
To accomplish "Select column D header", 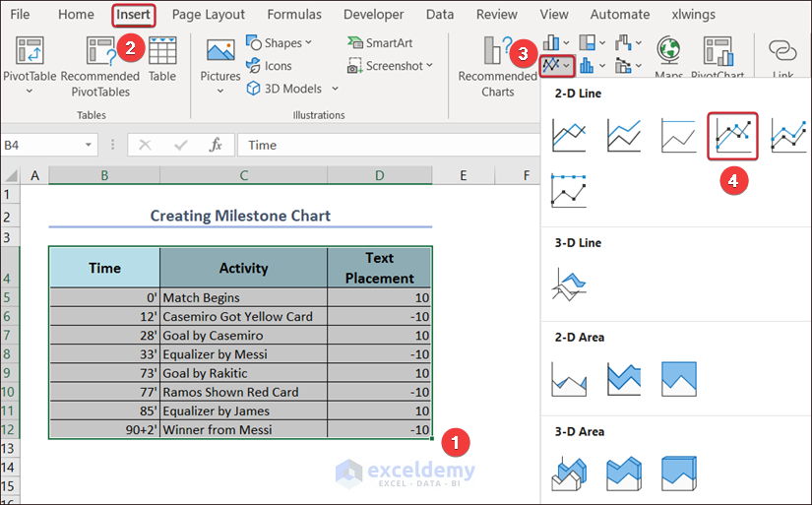I will [x=380, y=175].
